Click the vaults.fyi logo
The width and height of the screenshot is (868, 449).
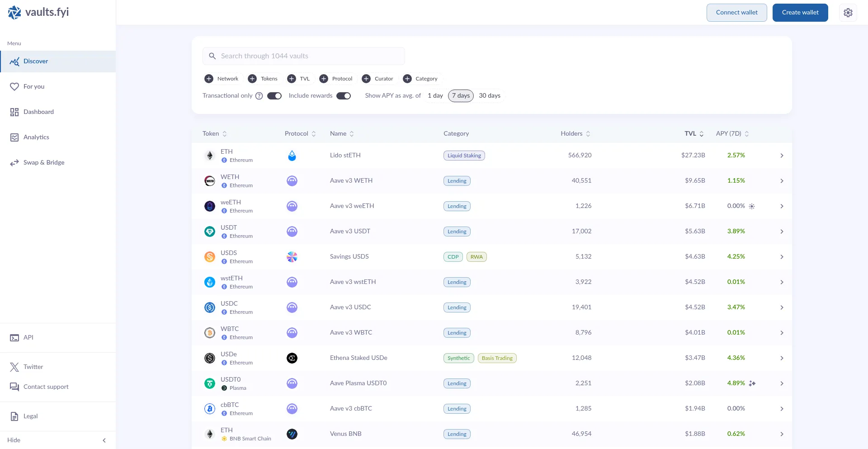coord(38,12)
